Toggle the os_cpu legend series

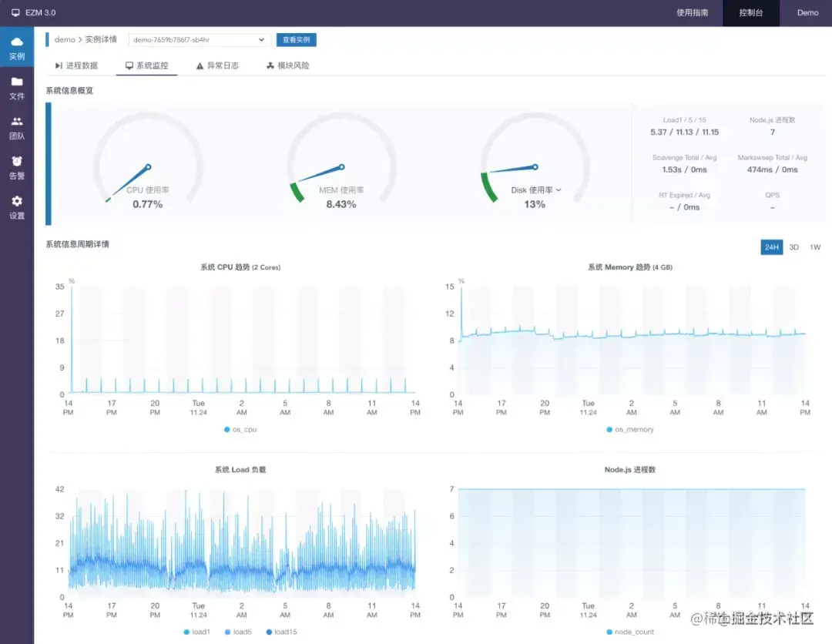click(x=240, y=429)
